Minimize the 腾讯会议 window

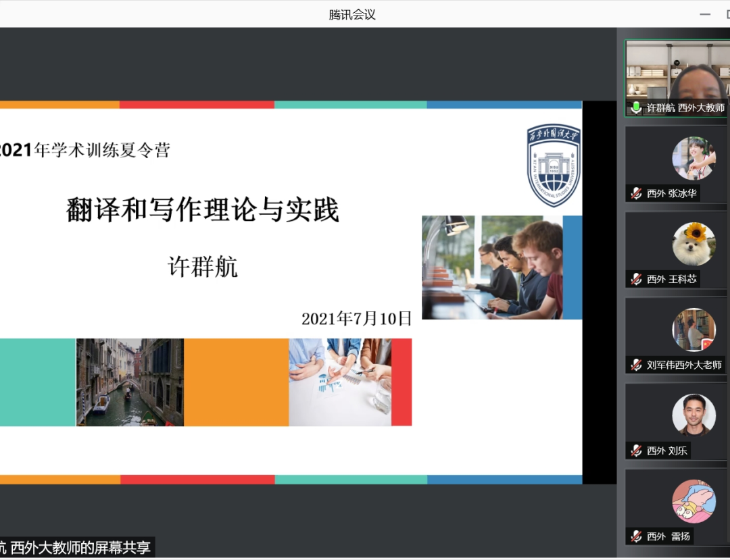[x=706, y=14]
